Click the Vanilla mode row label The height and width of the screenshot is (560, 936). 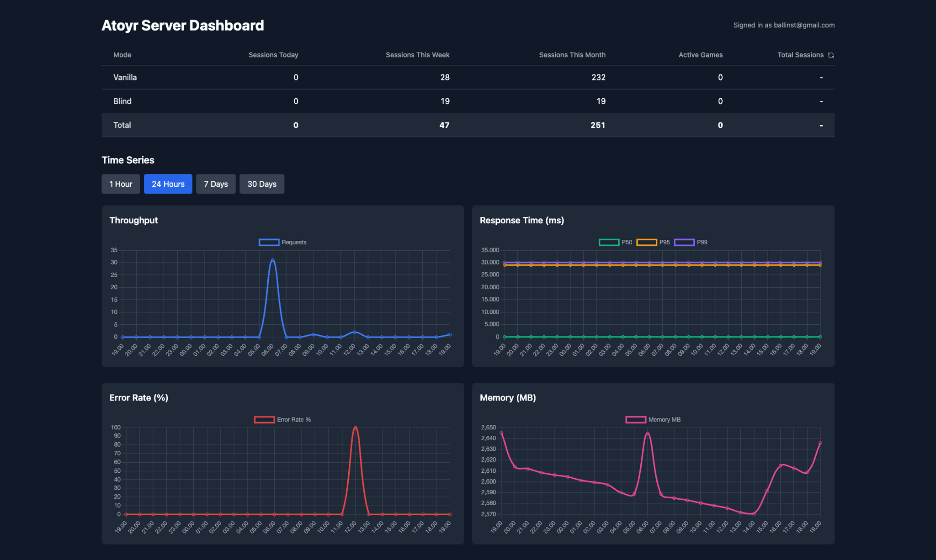pyautogui.click(x=125, y=77)
